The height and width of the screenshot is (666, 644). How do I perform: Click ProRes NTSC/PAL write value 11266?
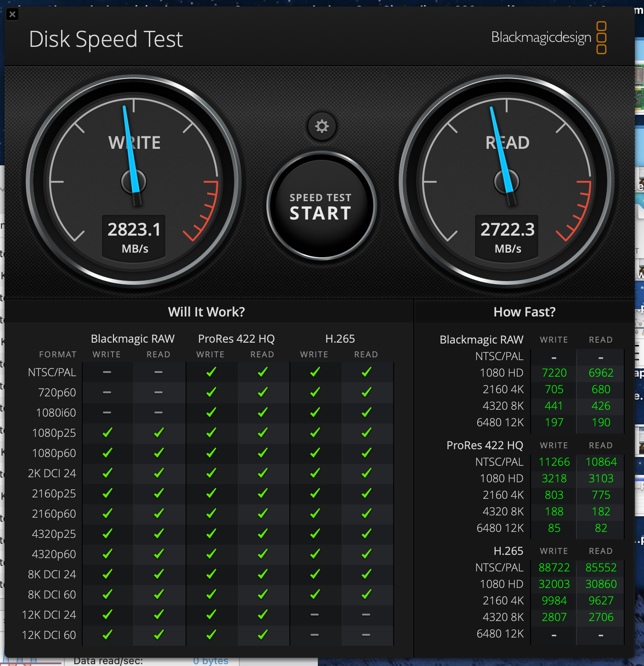tap(554, 462)
